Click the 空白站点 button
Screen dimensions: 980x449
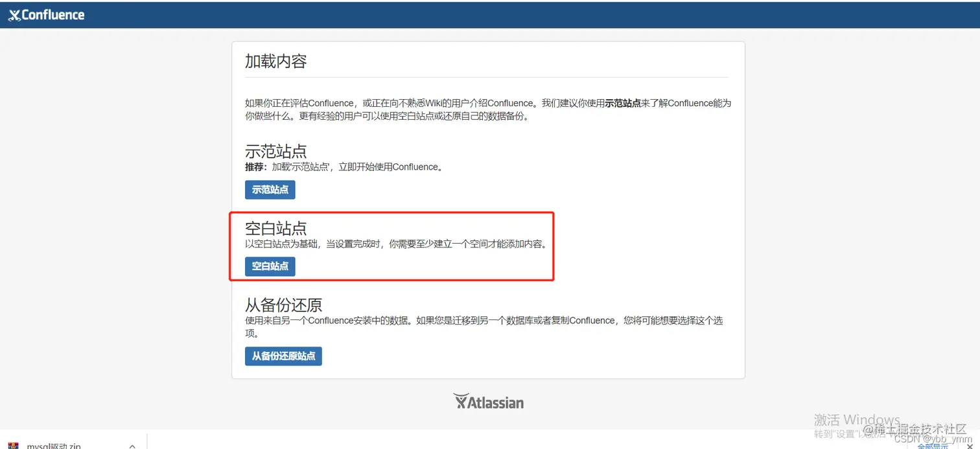point(270,266)
